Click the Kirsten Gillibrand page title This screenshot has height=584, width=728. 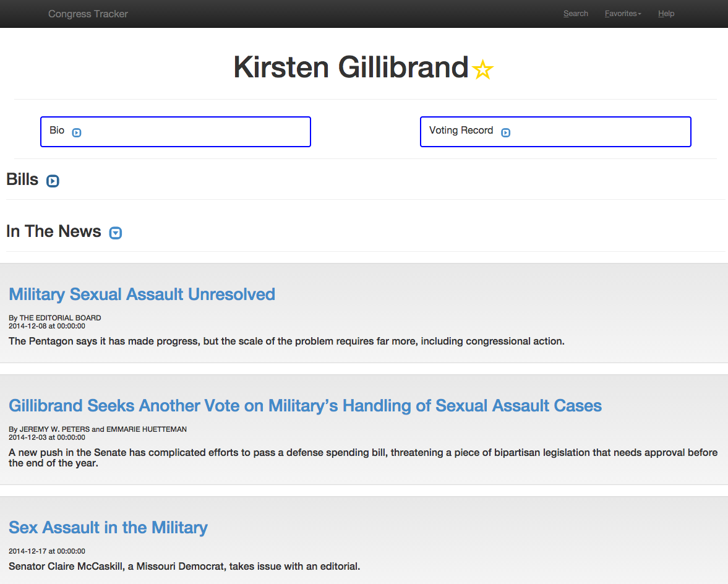(351, 67)
